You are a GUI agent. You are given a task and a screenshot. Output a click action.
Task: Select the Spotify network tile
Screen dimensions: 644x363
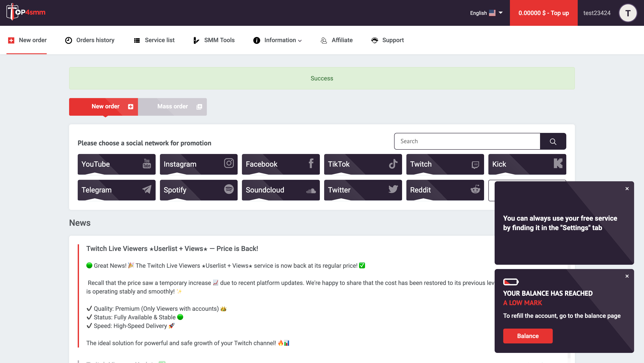click(x=198, y=190)
